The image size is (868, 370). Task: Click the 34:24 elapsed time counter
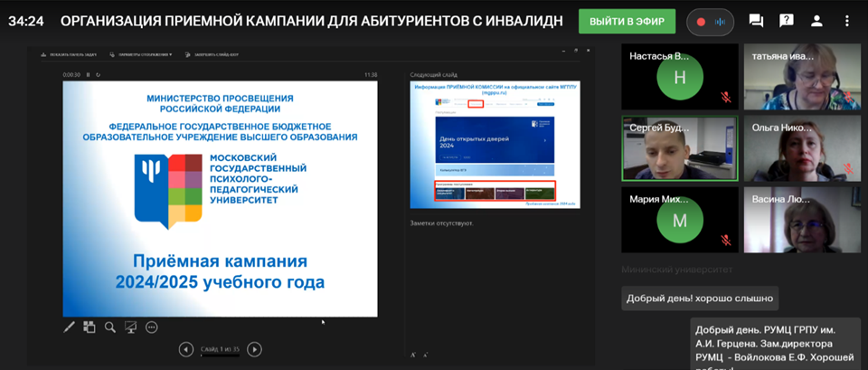pyautogui.click(x=26, y=22)
